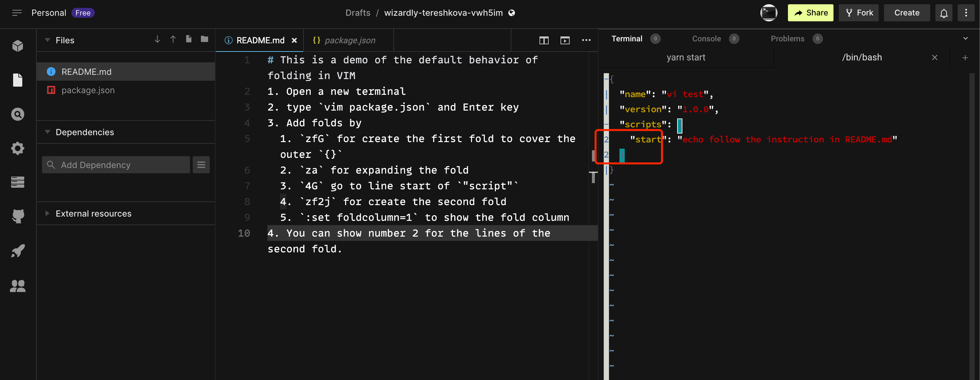980x380 pixels.
Task: Open the Search sidebar icon
Action: 17,114
